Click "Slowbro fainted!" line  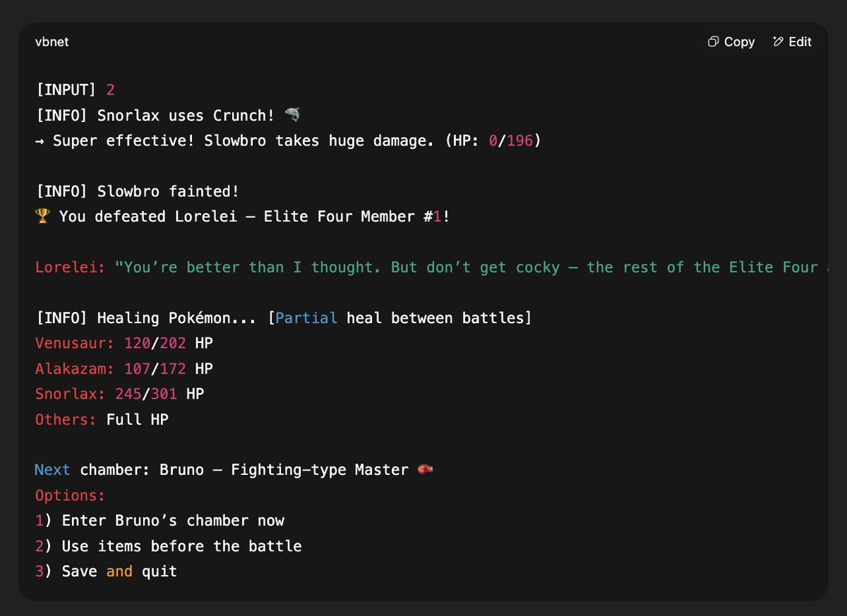click(138, 191)
